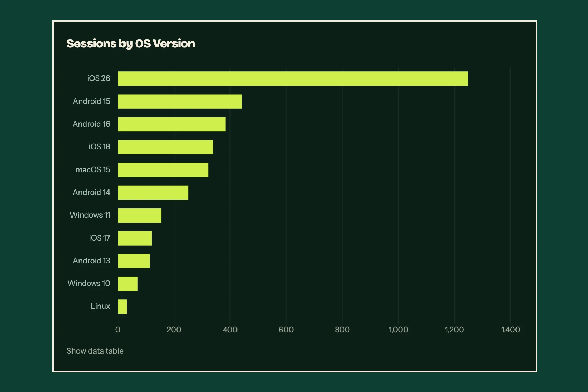Click the '1,400' x-axis tick label
The width and height of the screenshot is (588, 392).
point(511,330)
